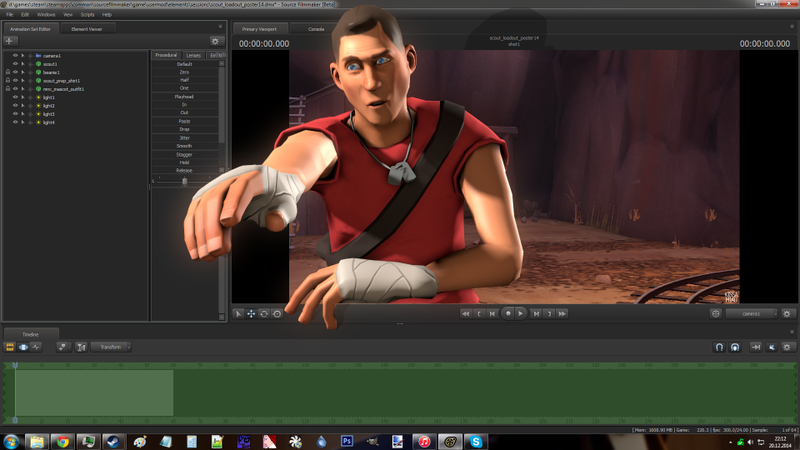Click the procedural preset list scrollbar
The width and height of the screenshot is (800, 450).
(x=221, y=105)
